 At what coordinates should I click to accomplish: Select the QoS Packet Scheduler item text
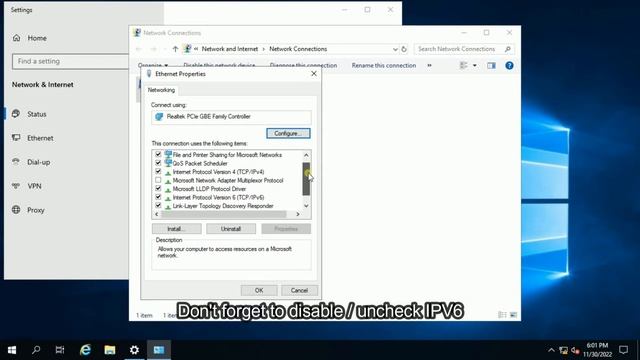pos(200,163)
